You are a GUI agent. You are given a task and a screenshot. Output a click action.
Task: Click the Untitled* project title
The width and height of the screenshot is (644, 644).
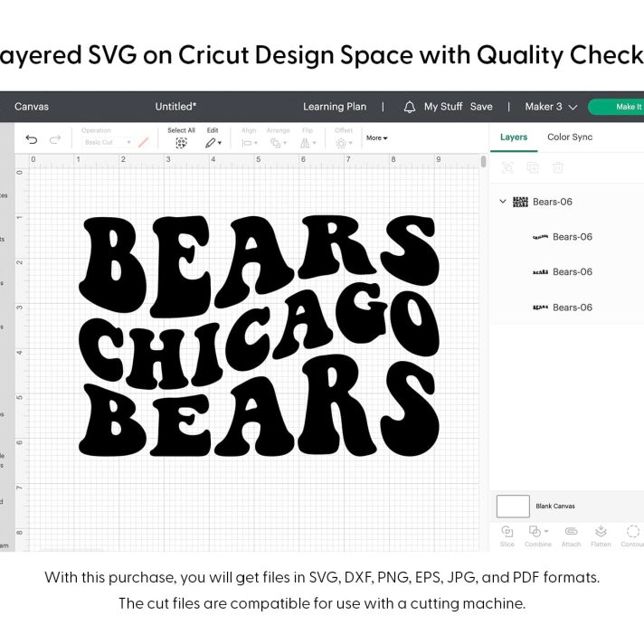[x=175, y=107]
